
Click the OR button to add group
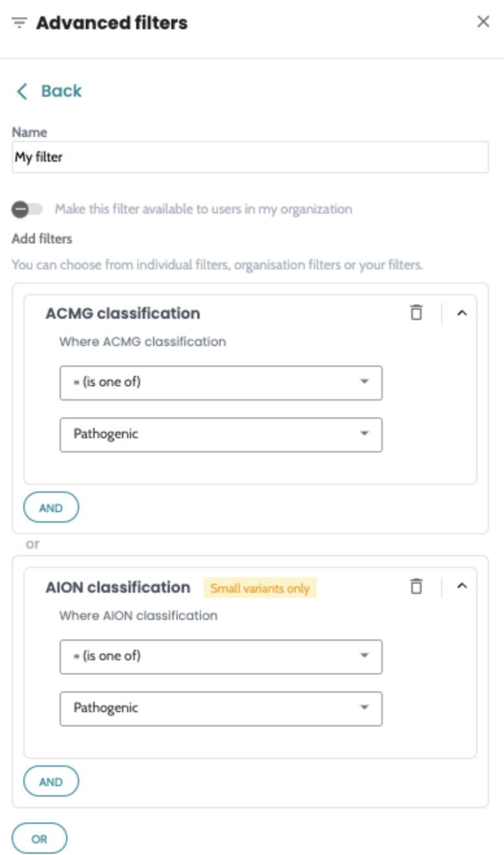[40, 838]
